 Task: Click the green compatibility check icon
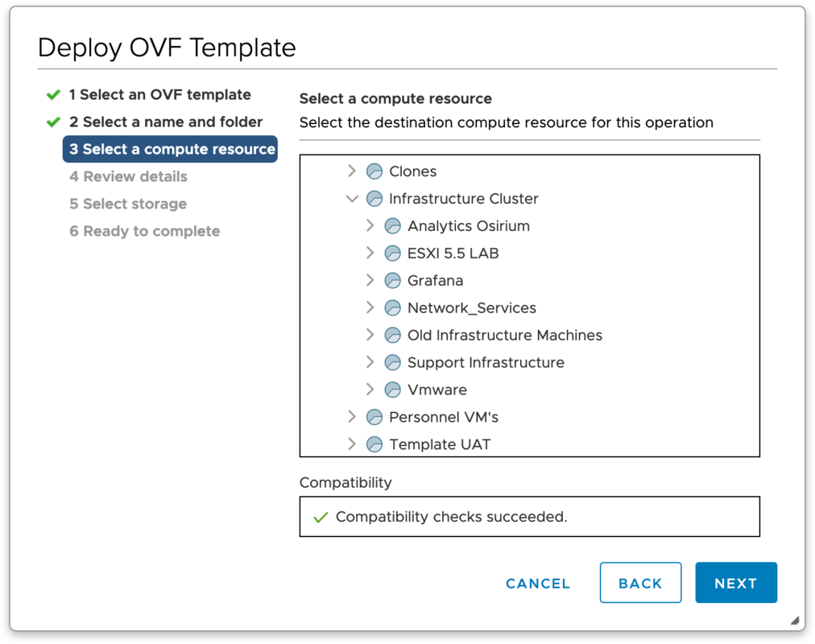tap(320, 518)
